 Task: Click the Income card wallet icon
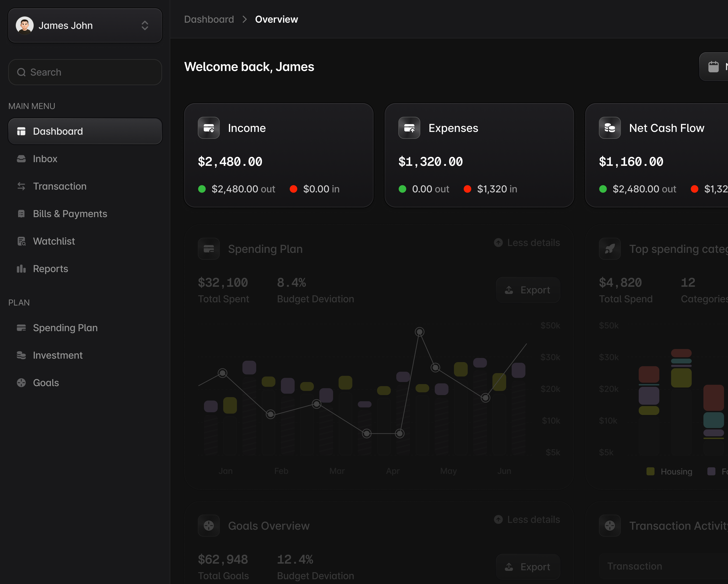click(209, 128)
